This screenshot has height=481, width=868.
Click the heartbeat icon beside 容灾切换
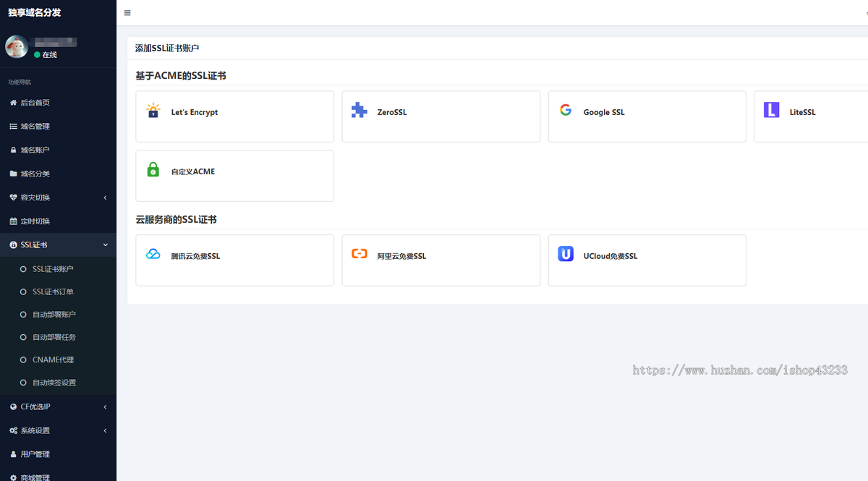pos(13,197)
